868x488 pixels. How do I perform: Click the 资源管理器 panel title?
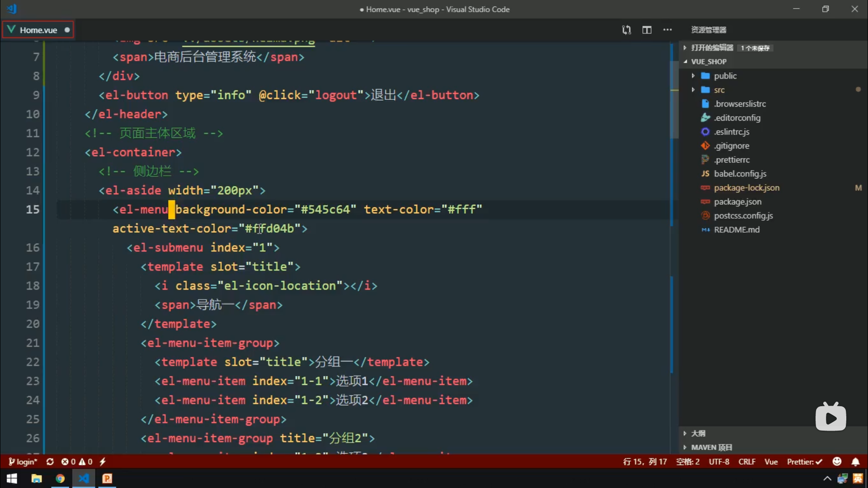coord(708,30)
